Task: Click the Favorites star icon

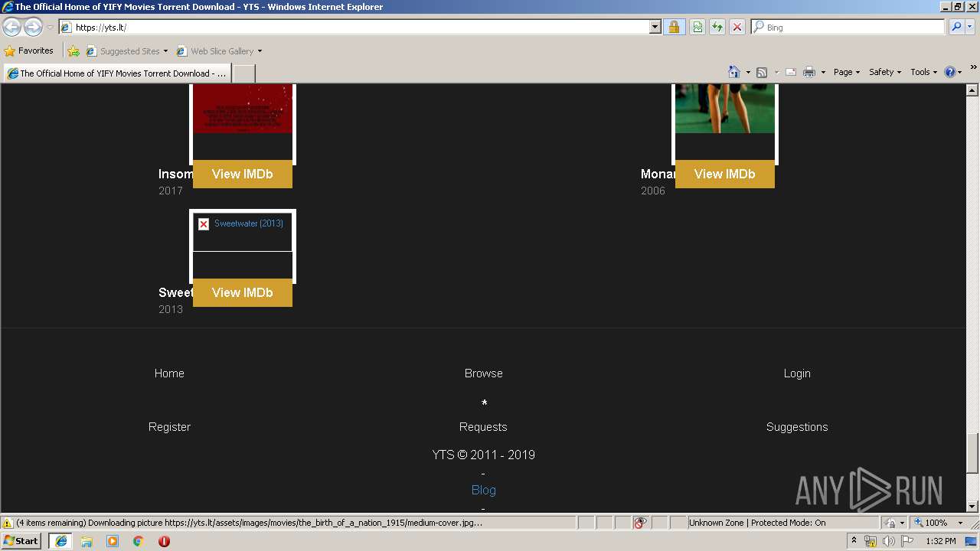Action: coord(10,51)
